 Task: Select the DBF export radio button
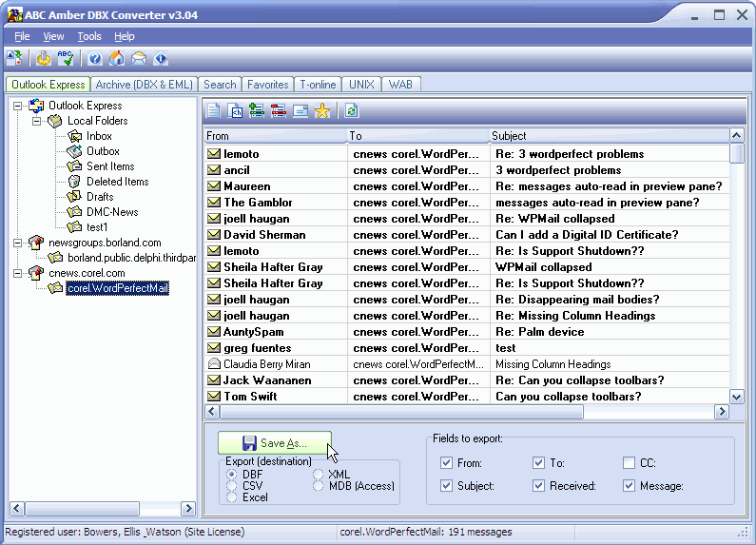231,474
